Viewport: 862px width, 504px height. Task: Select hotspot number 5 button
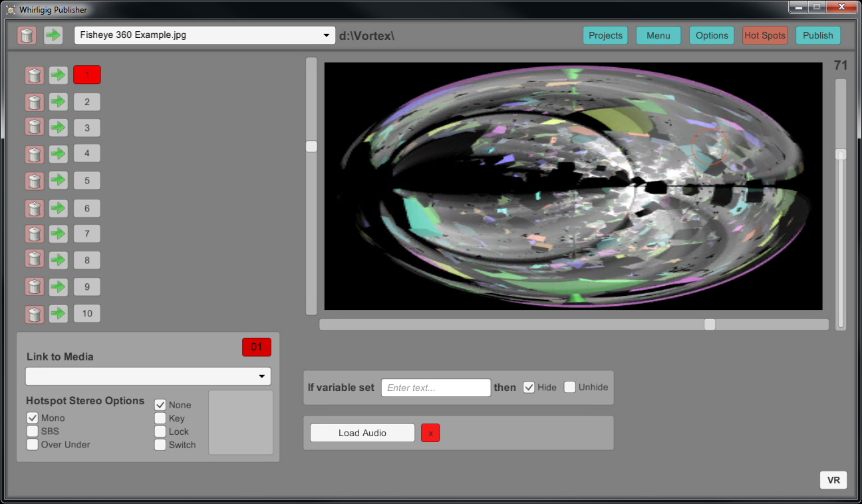click(87, 180)
